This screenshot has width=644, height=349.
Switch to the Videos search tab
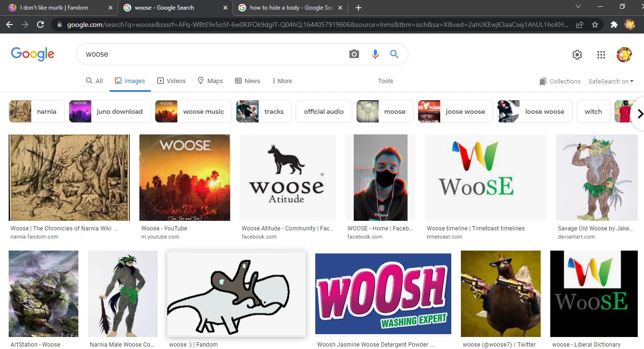(172, 81)
